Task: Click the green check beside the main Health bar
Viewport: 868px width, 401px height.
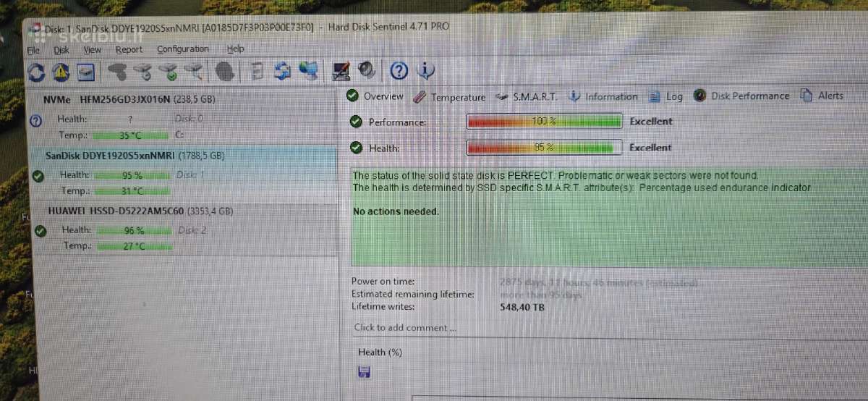Action: 356,148
